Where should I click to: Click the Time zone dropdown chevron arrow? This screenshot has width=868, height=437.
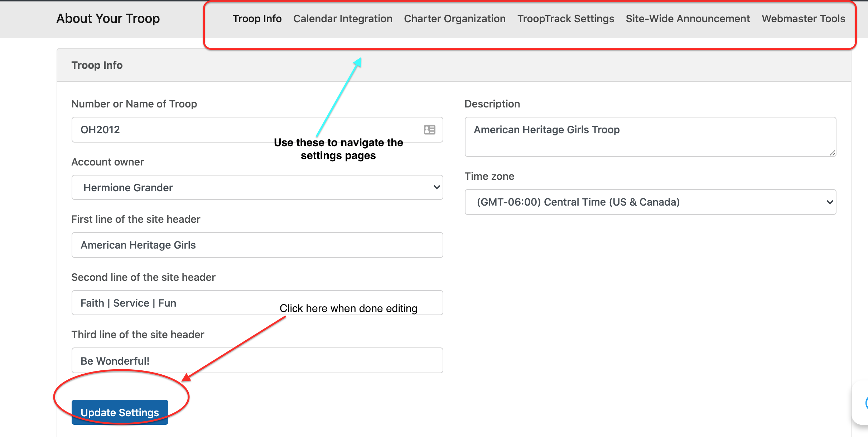(829, 202)
